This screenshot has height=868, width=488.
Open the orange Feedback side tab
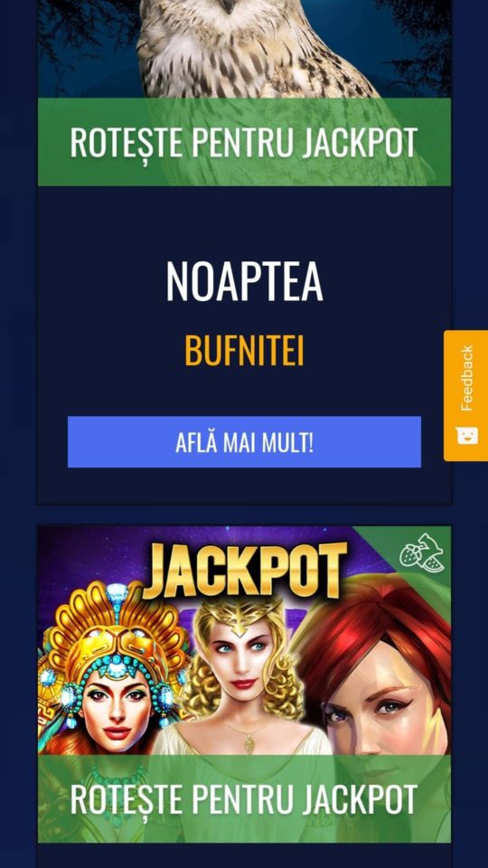(465, 395)
